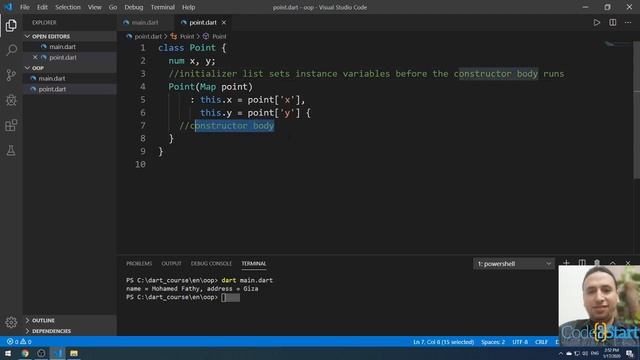640x360 pixels.
Task: Open the Debug view in activity bar
Action: click(11, 100)
